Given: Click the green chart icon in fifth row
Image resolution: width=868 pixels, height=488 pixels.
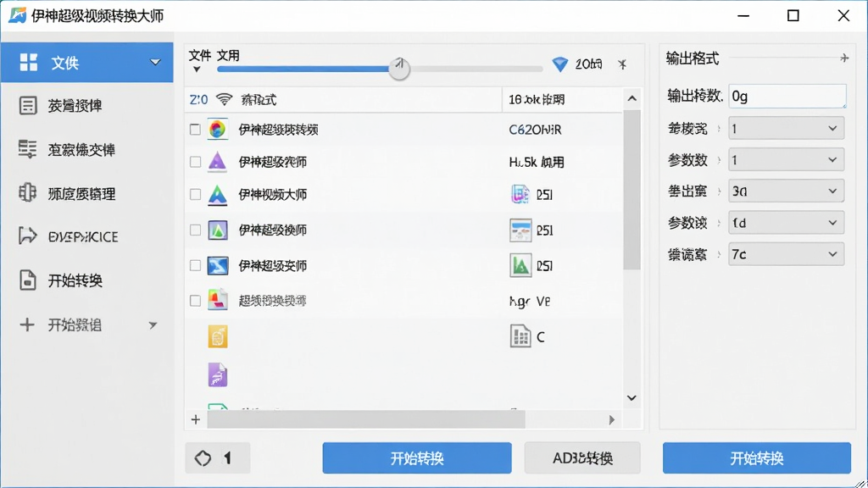Looking at the screenshot, I should pyautogui.click(x=520, y=265).
